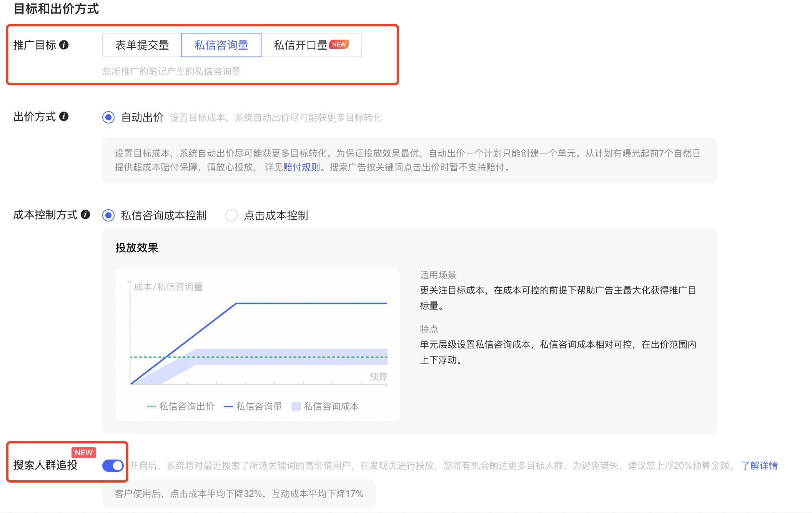Click the NEW badge on 私信开口量
812x513 pixels.
click(x=339, y=44)
